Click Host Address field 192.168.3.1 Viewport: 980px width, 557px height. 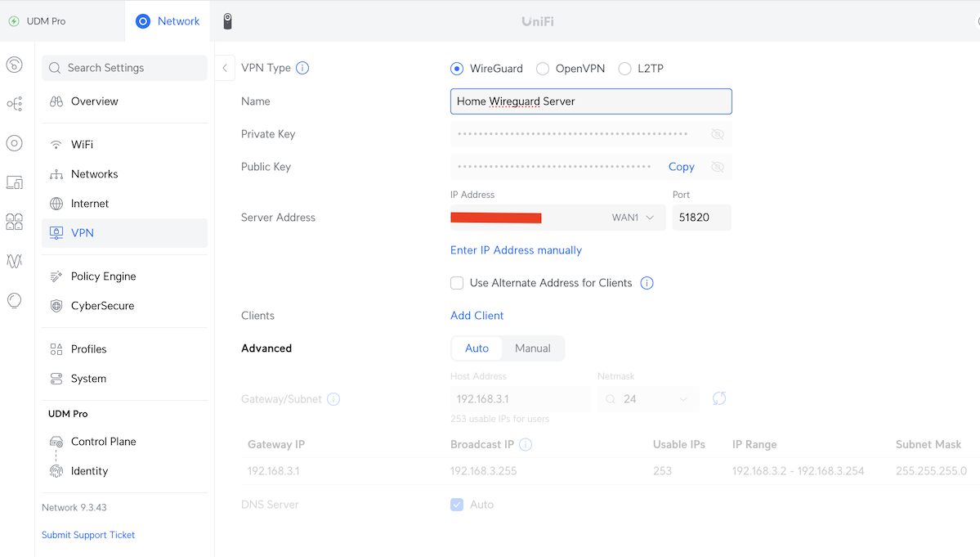tap(520, 399)
